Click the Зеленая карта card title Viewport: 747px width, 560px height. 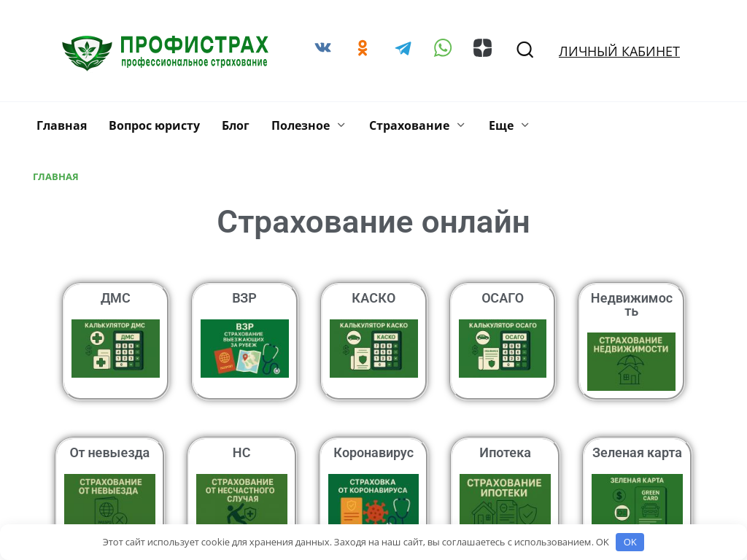[x=637, y=453]
